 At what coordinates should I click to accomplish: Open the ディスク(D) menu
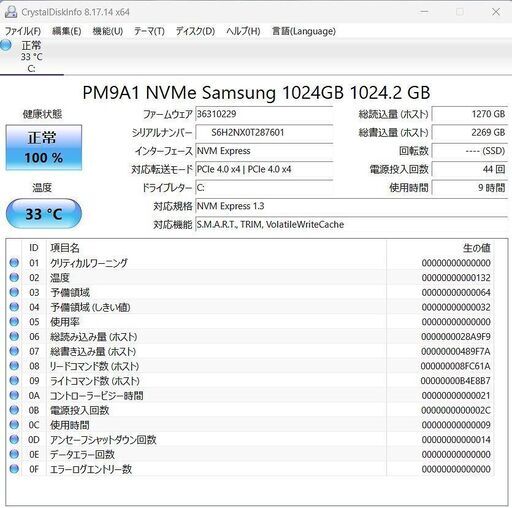click(x=195, y=31)
